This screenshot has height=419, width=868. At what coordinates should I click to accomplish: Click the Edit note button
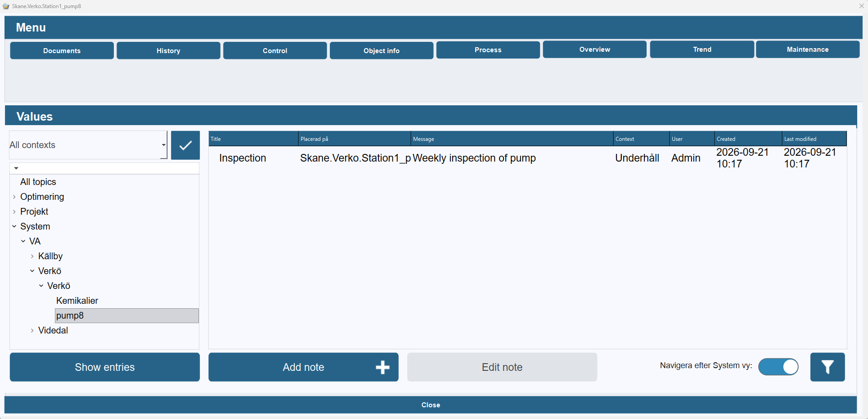[x=502, y=367]
